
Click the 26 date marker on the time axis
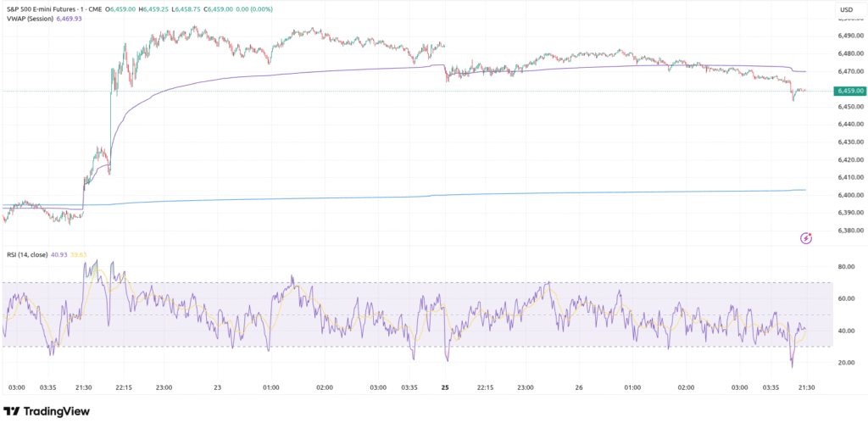(x=579, y=387)
